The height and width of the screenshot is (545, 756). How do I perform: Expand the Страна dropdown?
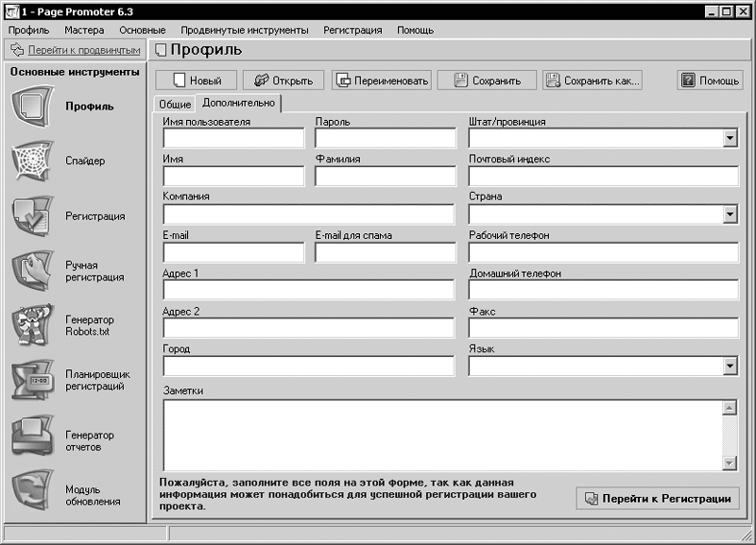tap(730, 214)
